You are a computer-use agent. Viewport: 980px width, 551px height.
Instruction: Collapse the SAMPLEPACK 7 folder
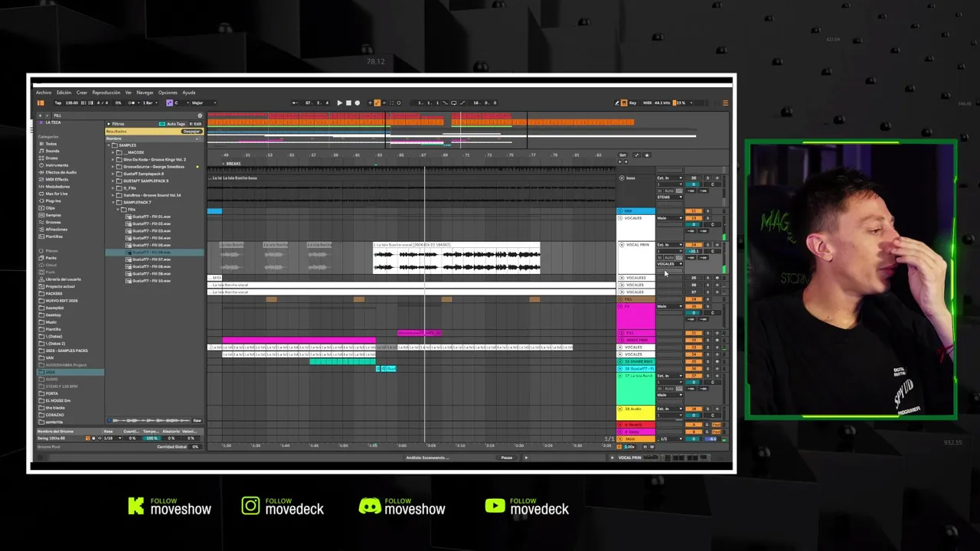(113, 202)
